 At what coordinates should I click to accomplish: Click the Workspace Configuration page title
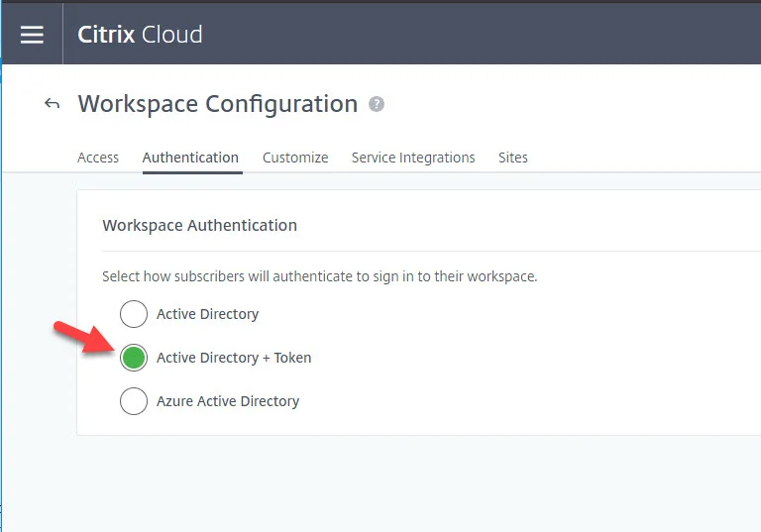218,104
